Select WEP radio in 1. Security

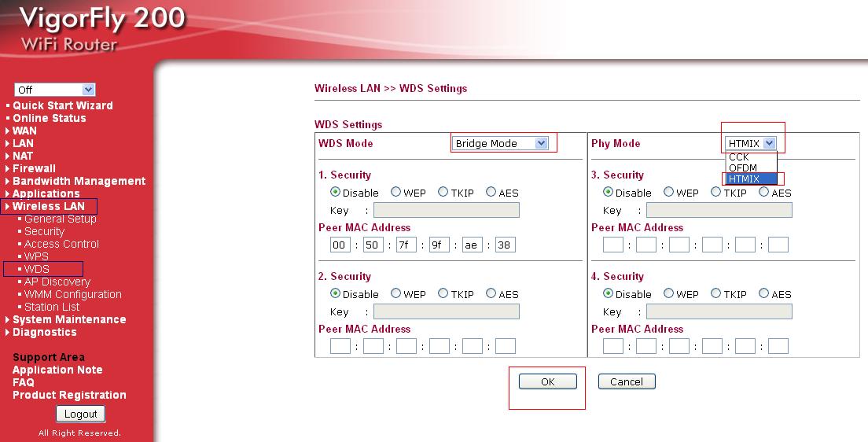coord(396,192)
